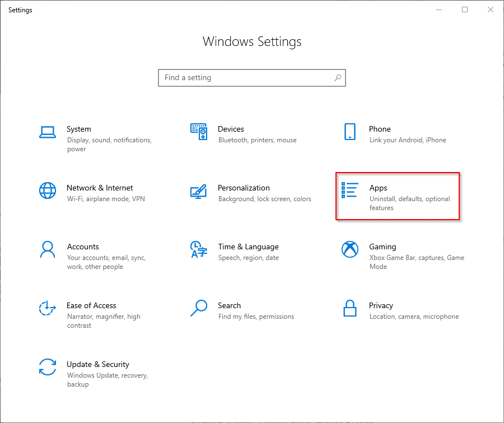Click 'Speech, region, date' text
Screen dimensions: 504x423
click(x=248, y=258)
